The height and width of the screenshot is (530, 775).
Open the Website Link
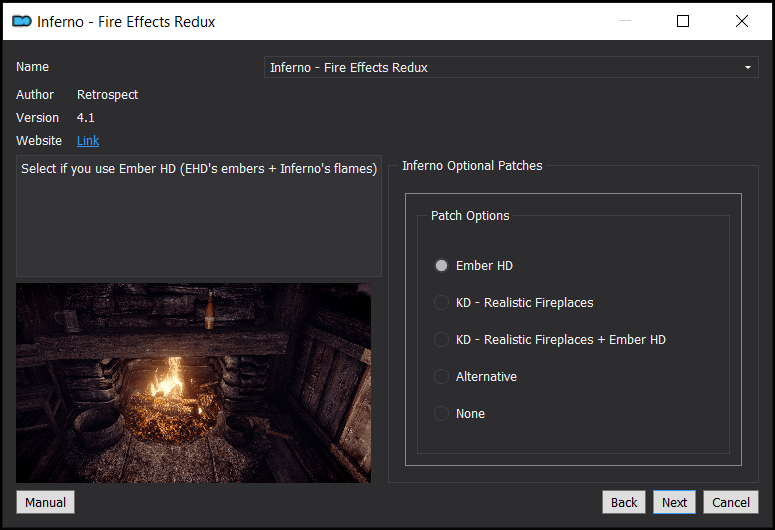click(x=88, y=141)
